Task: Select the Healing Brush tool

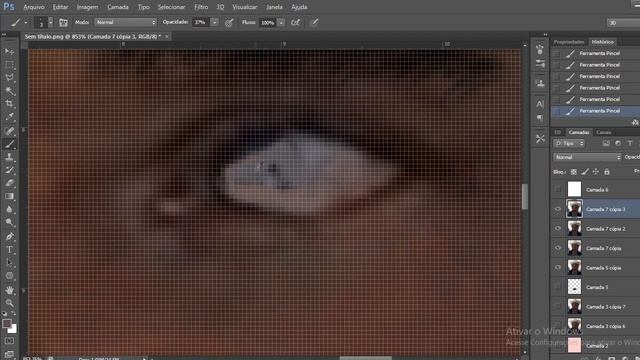Action: (x=9, y=131)
